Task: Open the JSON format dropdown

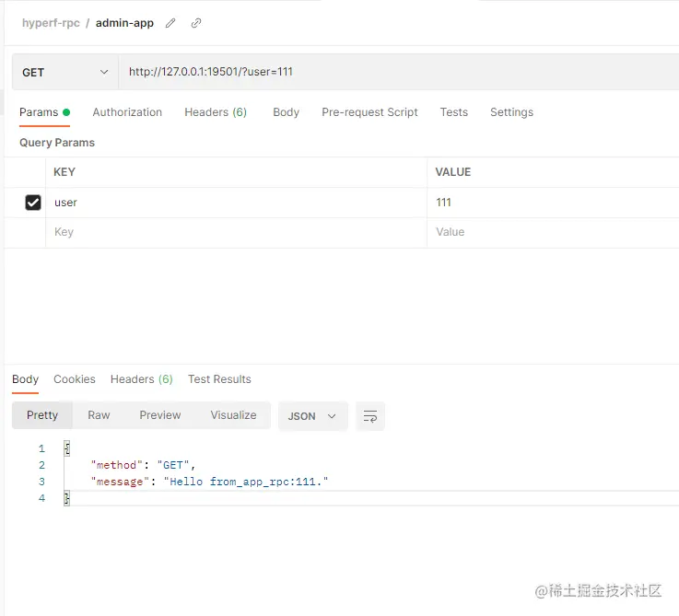Action: click(x=313, y=416)
